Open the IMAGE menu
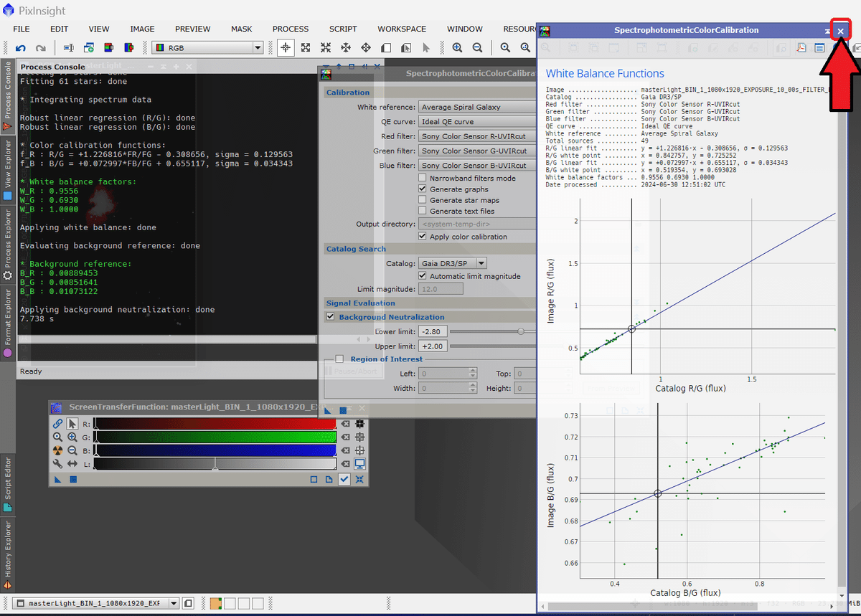 (142, 29)
